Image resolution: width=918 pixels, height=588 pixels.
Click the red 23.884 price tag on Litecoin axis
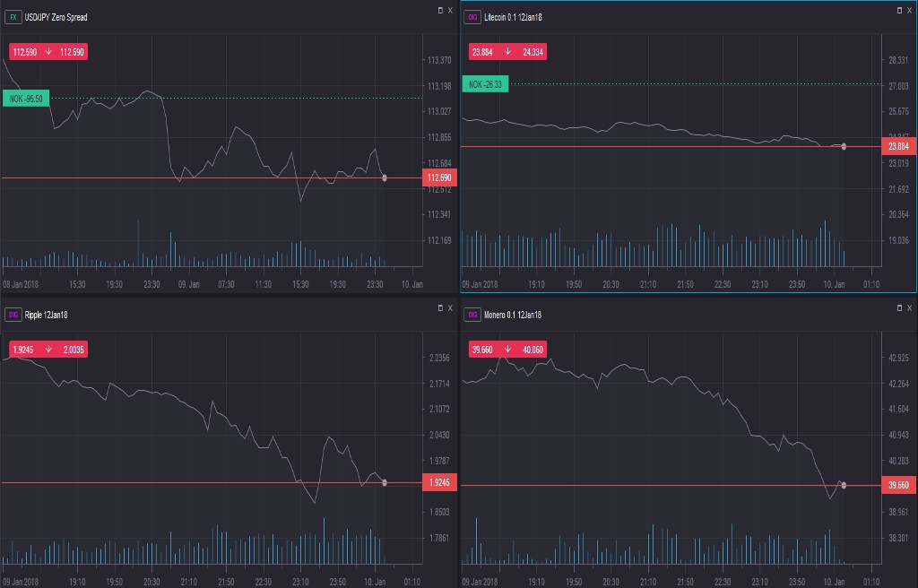point(898,146)
